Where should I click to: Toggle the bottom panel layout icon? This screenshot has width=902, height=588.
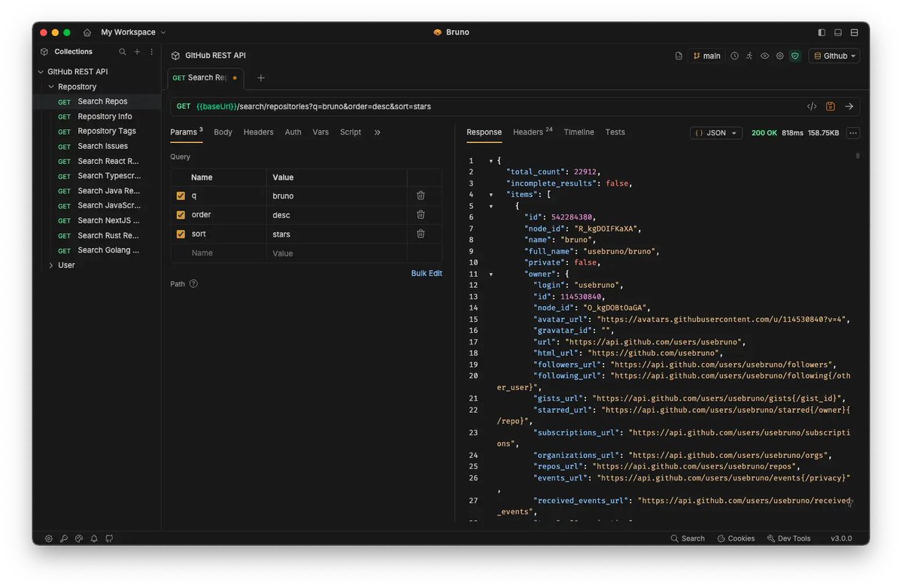click(x=837, y=32)
